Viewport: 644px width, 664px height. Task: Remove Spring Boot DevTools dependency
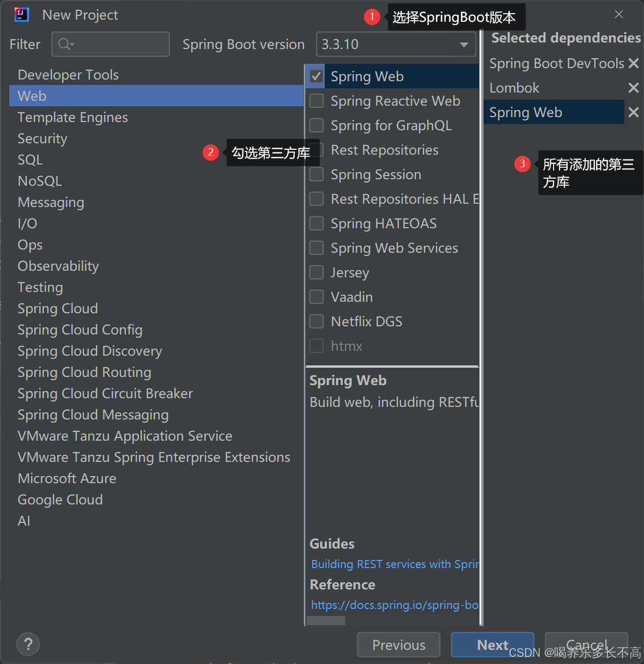coord(633,64)
